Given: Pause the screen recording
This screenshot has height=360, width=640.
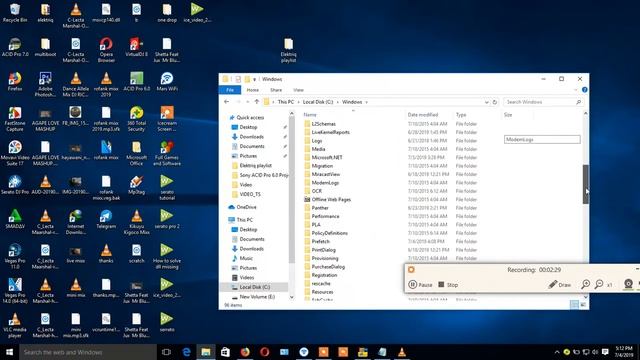Looking at the screenshot, I should (420, 284).
